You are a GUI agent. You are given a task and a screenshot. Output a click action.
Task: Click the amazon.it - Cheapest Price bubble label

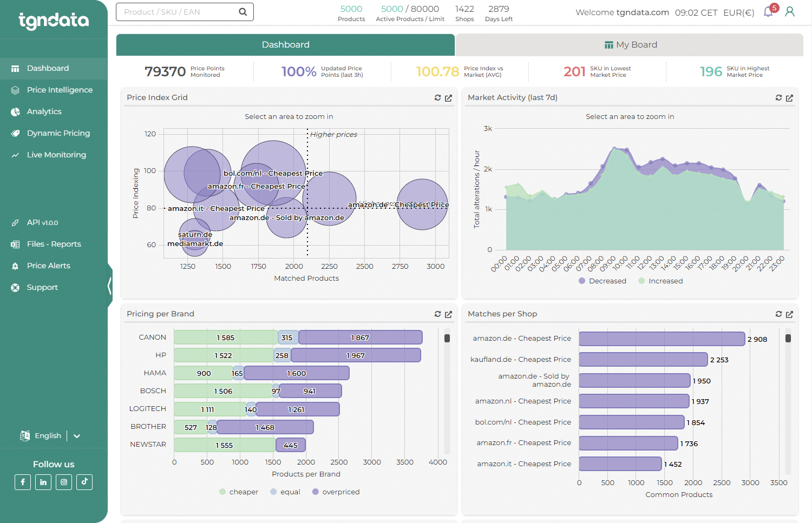216,209
